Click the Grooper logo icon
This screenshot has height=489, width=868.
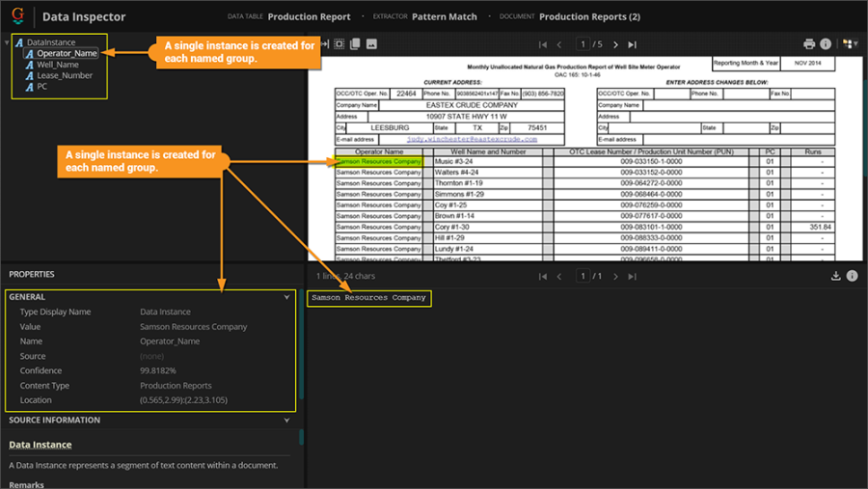coord(17,15)
